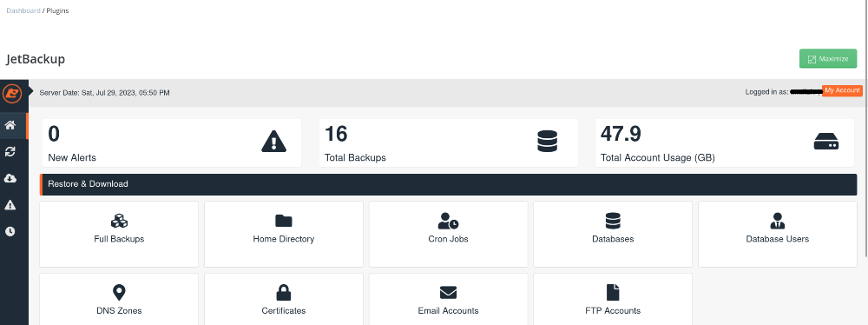Click the Logged in as text
The height and width of the screenshot is (325, 868).
766,92
